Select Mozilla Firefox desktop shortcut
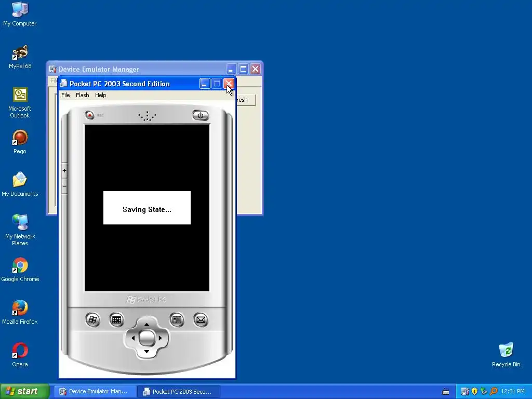Image resolution: width=532 pixels, height=399 pixels. [20, 312]
